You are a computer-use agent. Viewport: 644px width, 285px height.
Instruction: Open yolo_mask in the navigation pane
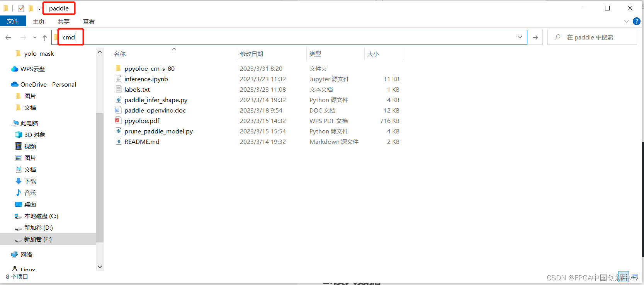coord(39,54)
